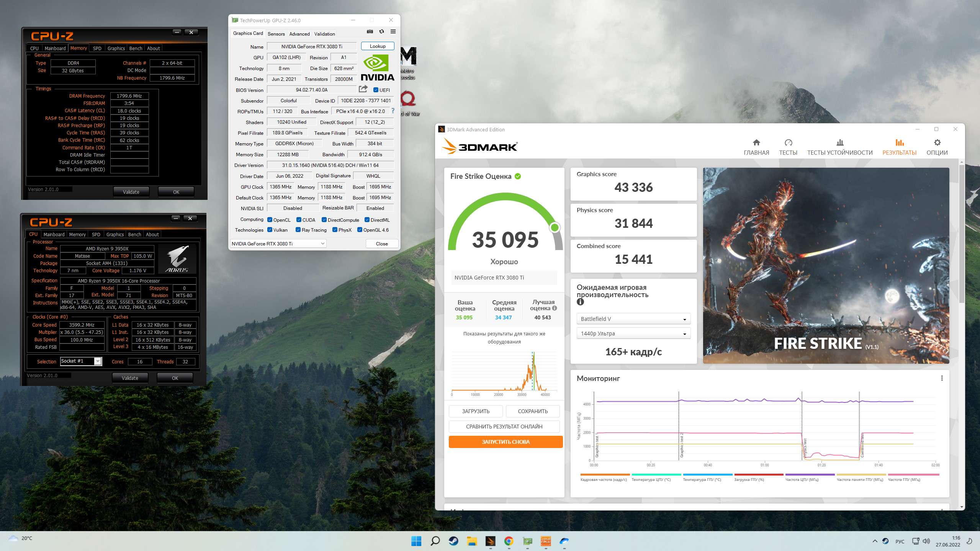The height and width of the screenshot is (551, 980).
Task: Open GPU-Z taskbar icon
Action: coord(527,541)
